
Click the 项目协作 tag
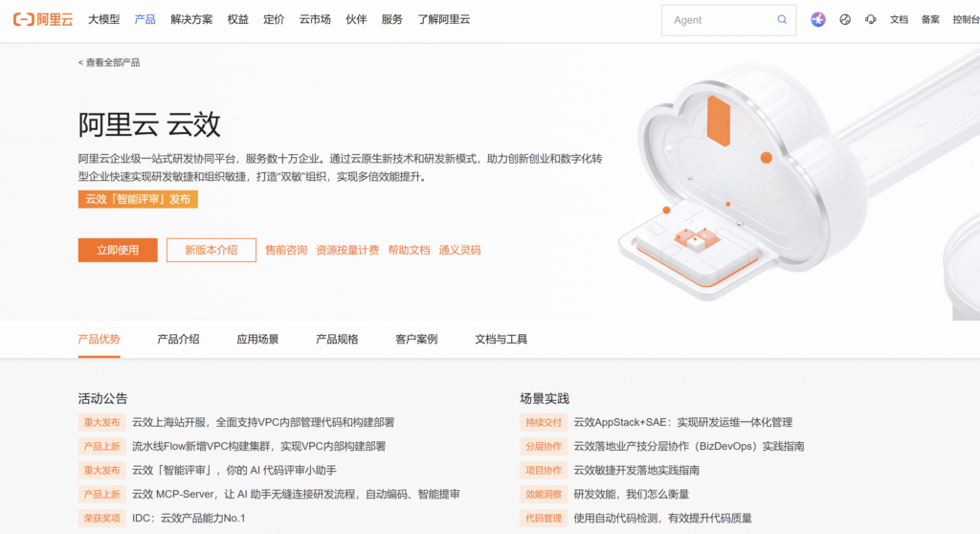point(544,470)
